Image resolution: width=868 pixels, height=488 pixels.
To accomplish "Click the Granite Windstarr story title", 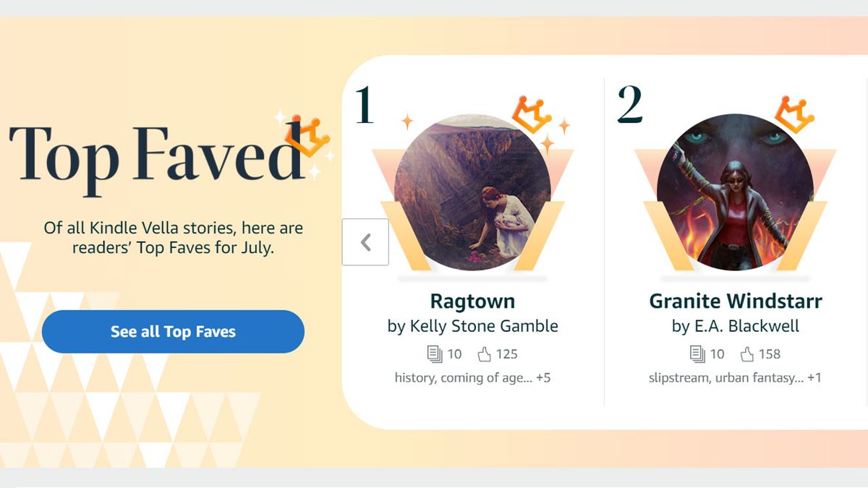I will [735, 301].
